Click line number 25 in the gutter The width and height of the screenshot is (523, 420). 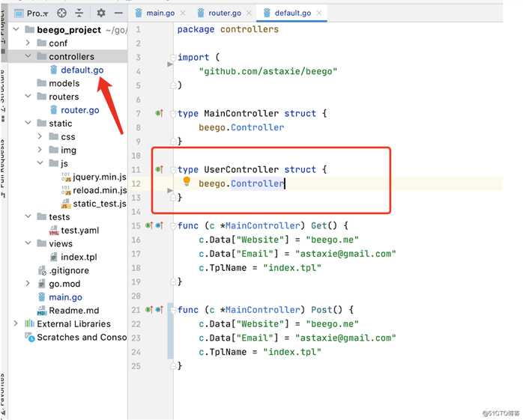pos(136,366)
